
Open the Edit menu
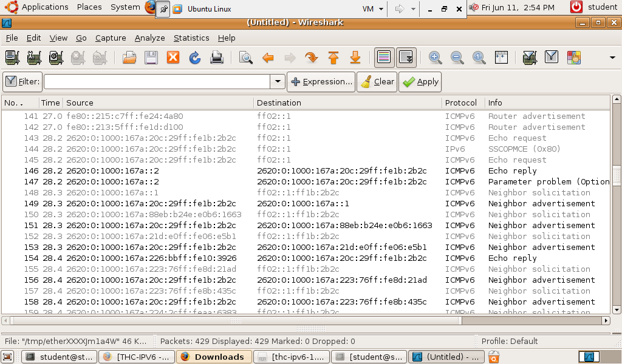[34, 38]
